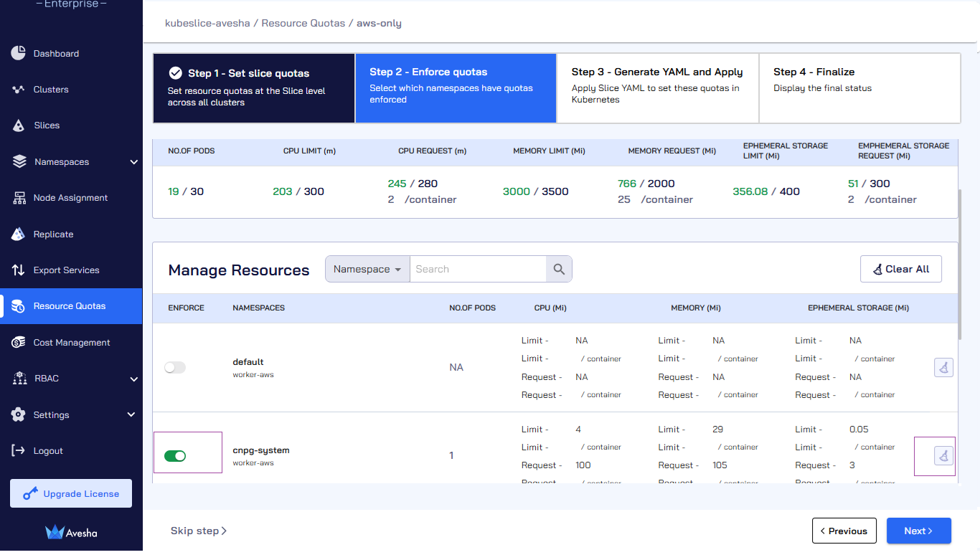Open the Namespace filter dropdown

[x=367, y=269]
